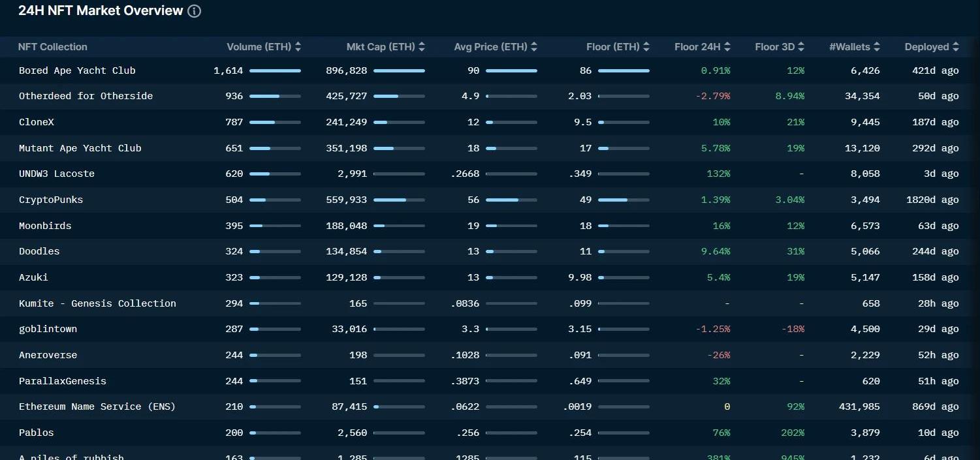
Task: Click the 1820d ago deployed value
Action: coord(932,200)
